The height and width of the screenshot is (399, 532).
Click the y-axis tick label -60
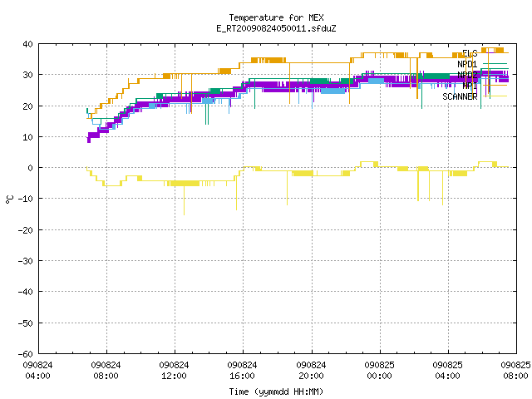tap(26, 353)
